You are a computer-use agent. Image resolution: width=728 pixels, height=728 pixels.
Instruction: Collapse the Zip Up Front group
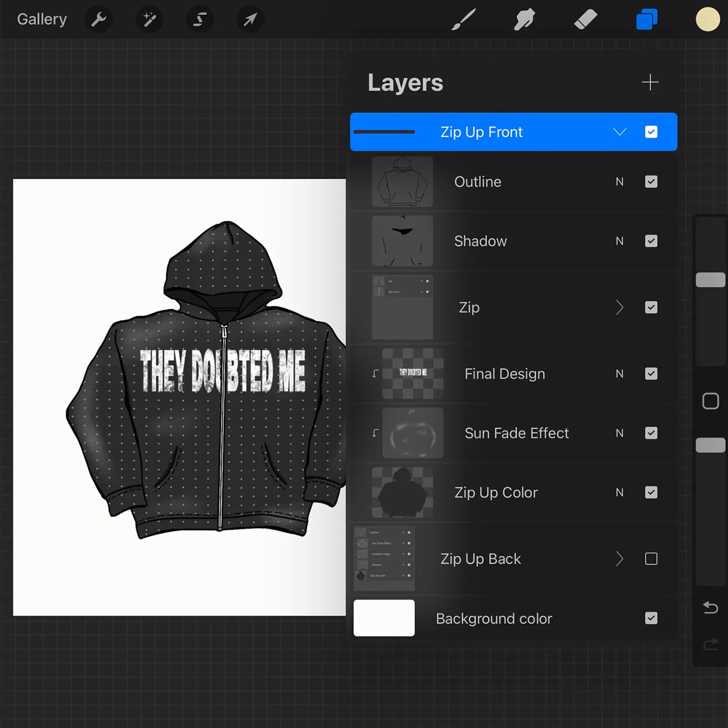click(x=620, y=132)
